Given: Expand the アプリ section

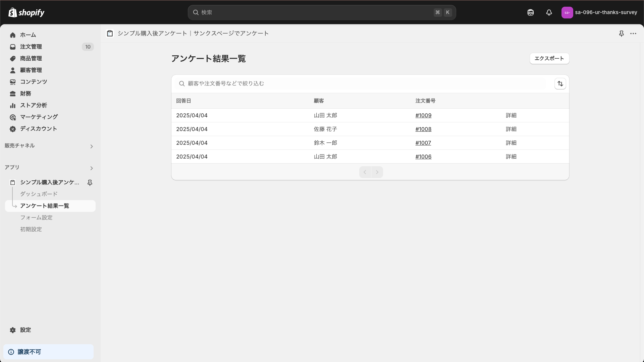Looking at the screenshot, I should pos(91,168).
